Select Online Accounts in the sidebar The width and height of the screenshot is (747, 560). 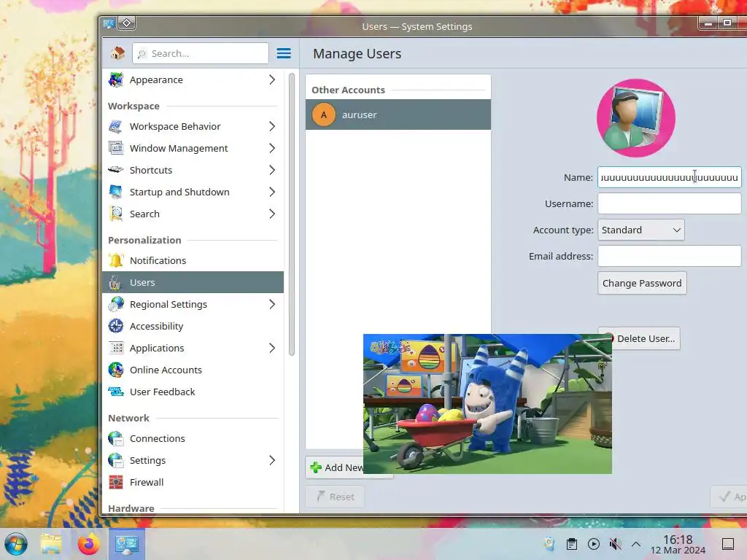click(x=193, y=370)
